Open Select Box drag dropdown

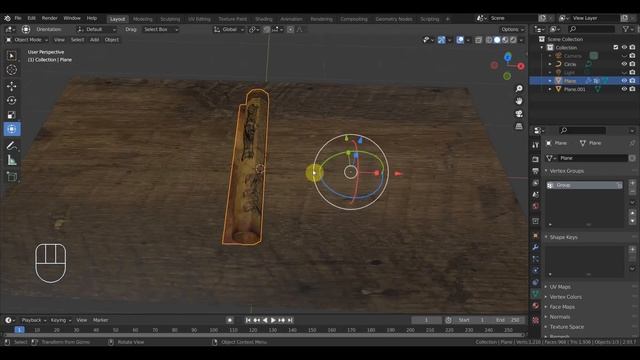coord(161,29)
